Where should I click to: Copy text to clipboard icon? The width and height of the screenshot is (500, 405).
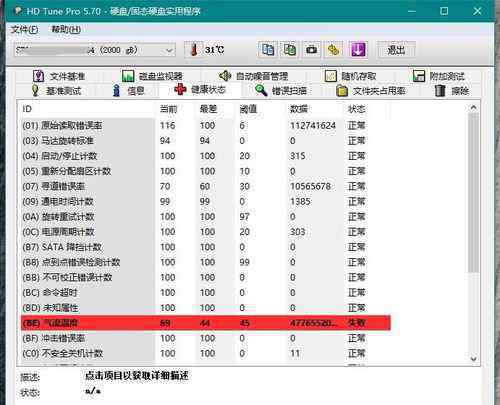[268, 50]
